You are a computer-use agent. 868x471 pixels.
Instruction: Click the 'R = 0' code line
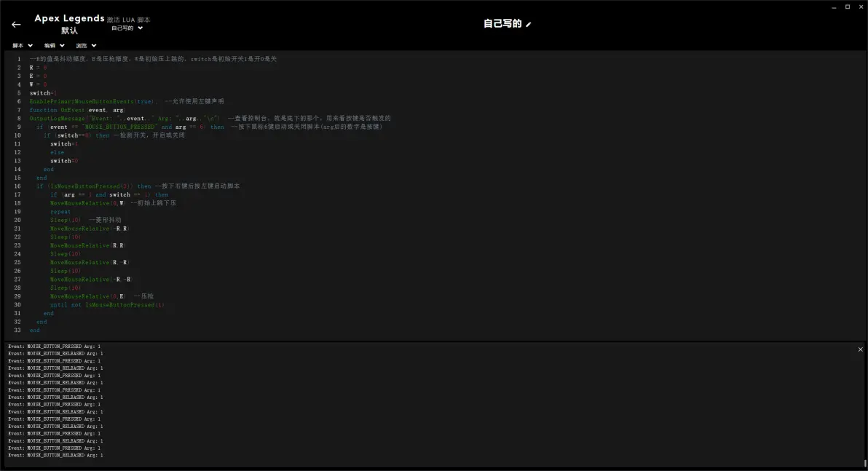point(38,68)
